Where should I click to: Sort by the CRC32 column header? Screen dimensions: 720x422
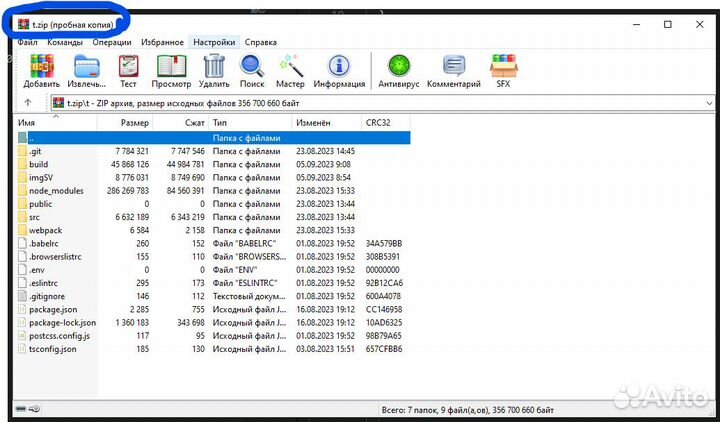pyautogui.click(x=386, y=123)
